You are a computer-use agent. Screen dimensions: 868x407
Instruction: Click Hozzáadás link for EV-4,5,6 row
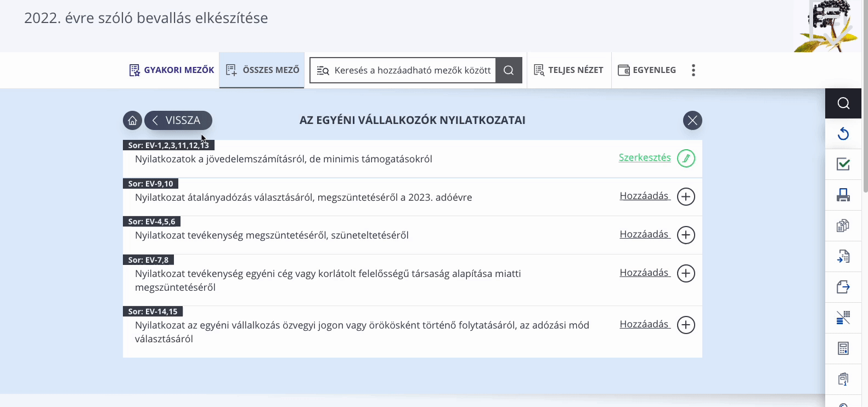tap(645, 234)
